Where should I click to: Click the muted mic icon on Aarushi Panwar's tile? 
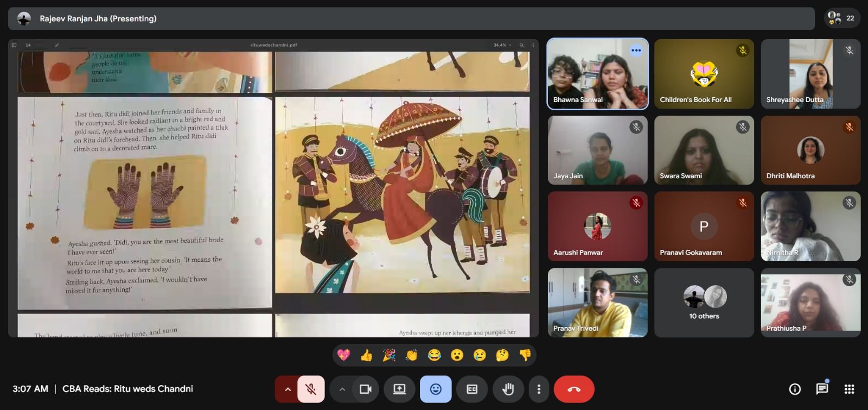click(x=636, y=203)
